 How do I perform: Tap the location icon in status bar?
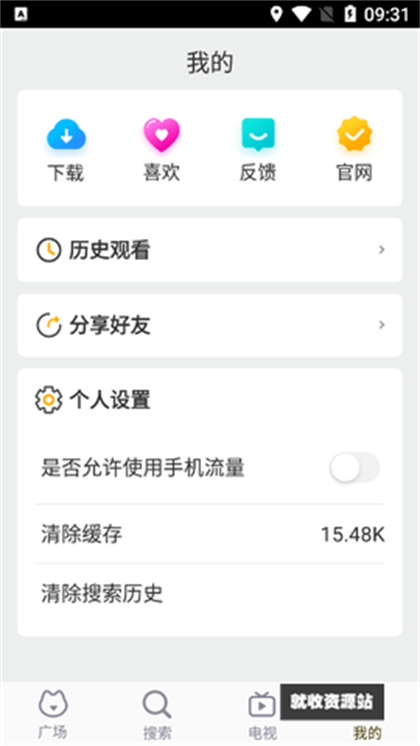(276, 14)
